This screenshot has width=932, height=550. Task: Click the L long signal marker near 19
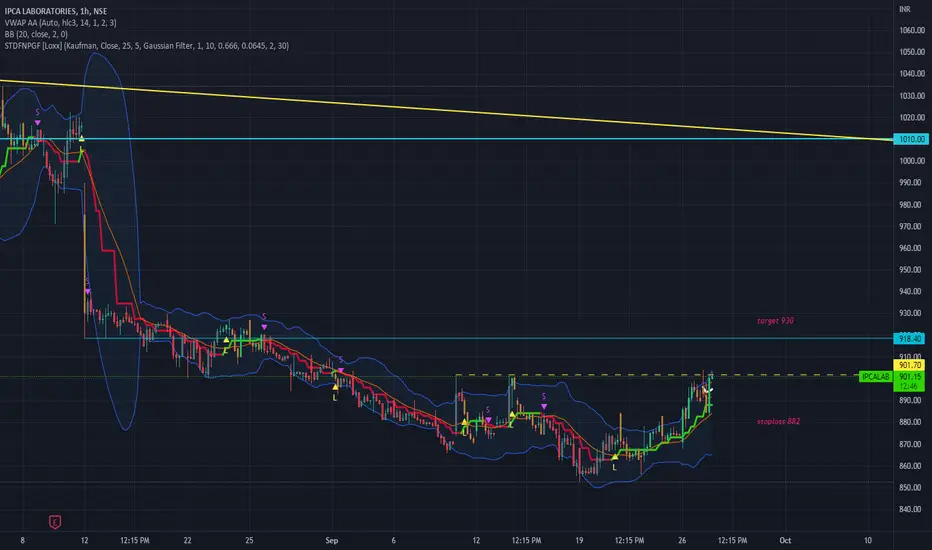coord(615,463)
